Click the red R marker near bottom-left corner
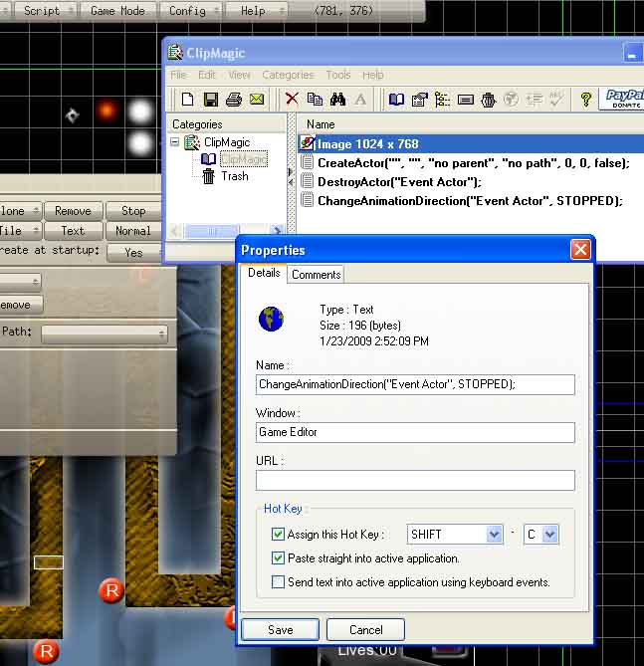The height and width of the screenshot is (666, 644). pyautogui.click(x=46, y=651)
